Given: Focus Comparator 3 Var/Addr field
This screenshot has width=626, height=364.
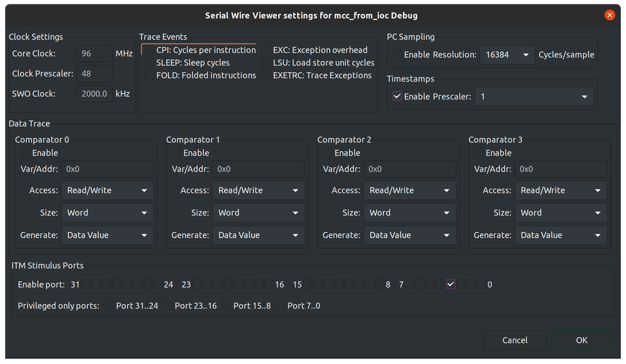Looking at the screenshot, I should click(x=561, y=169).
